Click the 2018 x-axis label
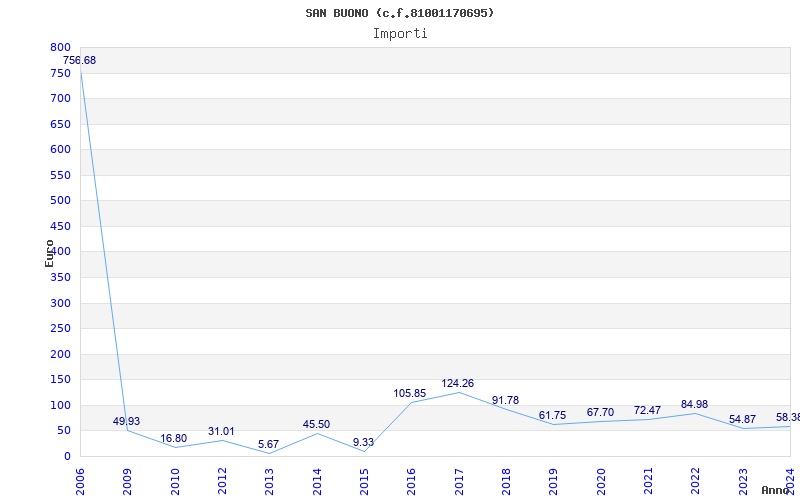800x500 pixels. click(x=506, y=482)
